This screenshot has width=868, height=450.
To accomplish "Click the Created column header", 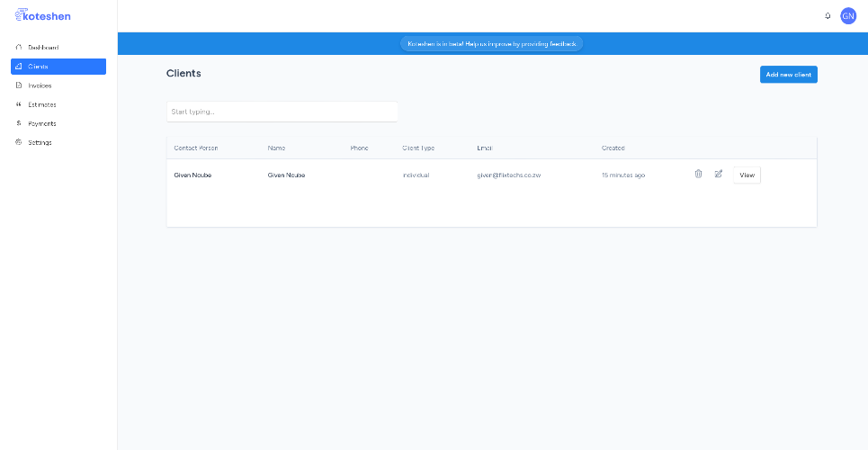I will pyautogui.click(x=613, y=148).
